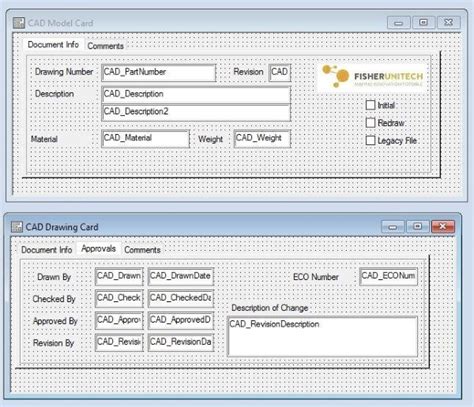Open Document Info tab in Drawing Card
474x407 pixels.
pos(47,250)
